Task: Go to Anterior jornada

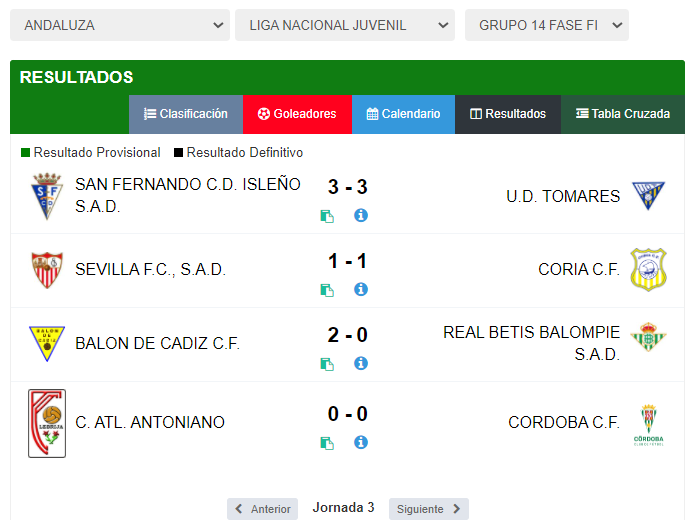Action: [x=262, y=509]
